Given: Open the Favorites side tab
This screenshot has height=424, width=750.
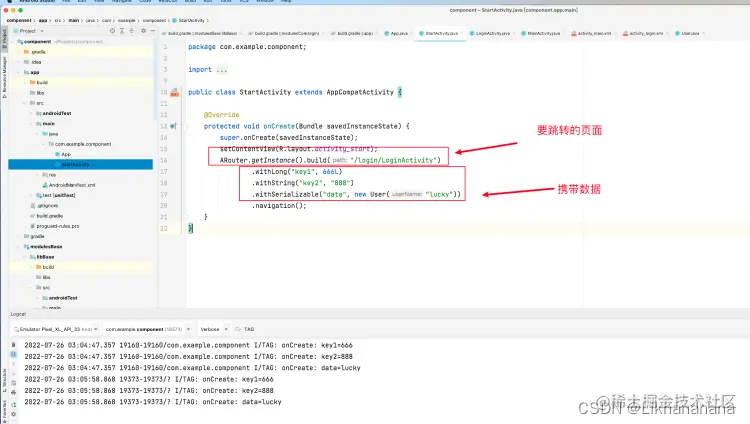Looking at the screenshot, I should pos(4,410).
